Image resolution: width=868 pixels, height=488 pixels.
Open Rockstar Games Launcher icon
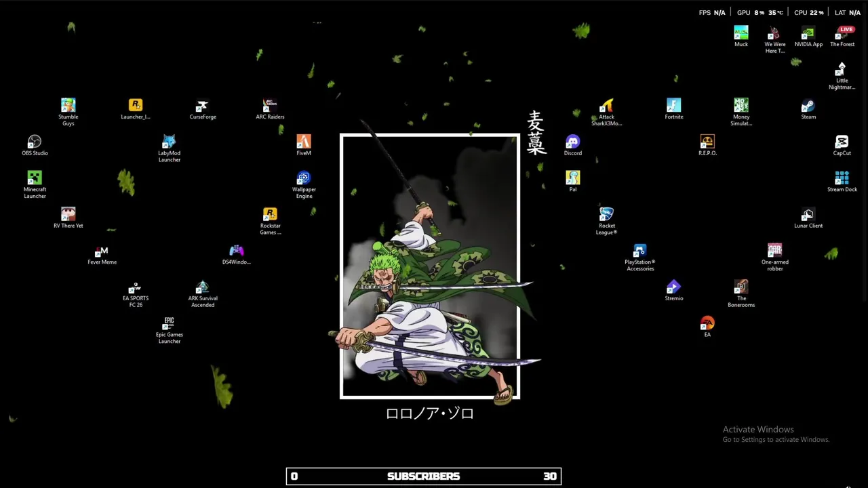[270, 221]
